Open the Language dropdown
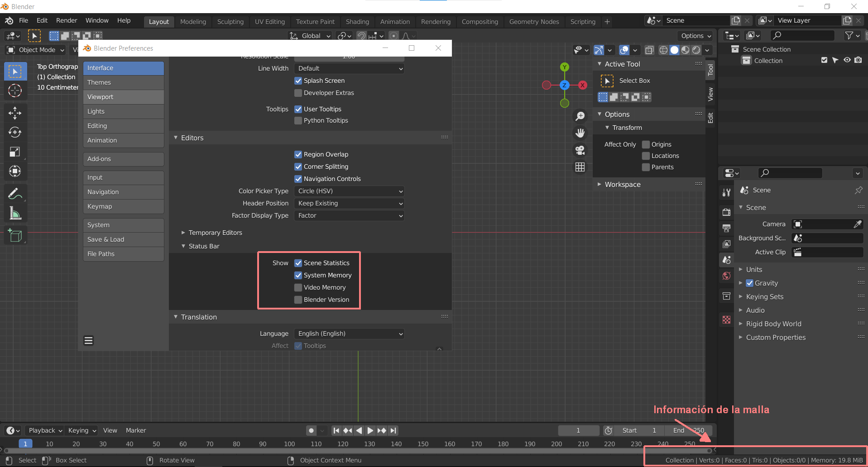 point(349,334)
